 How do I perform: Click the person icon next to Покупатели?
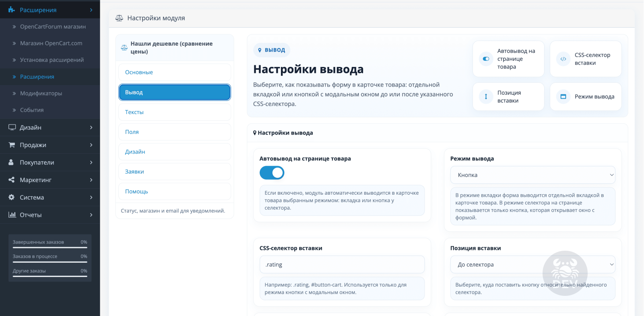pyautogui.click(x=11, y=162)
